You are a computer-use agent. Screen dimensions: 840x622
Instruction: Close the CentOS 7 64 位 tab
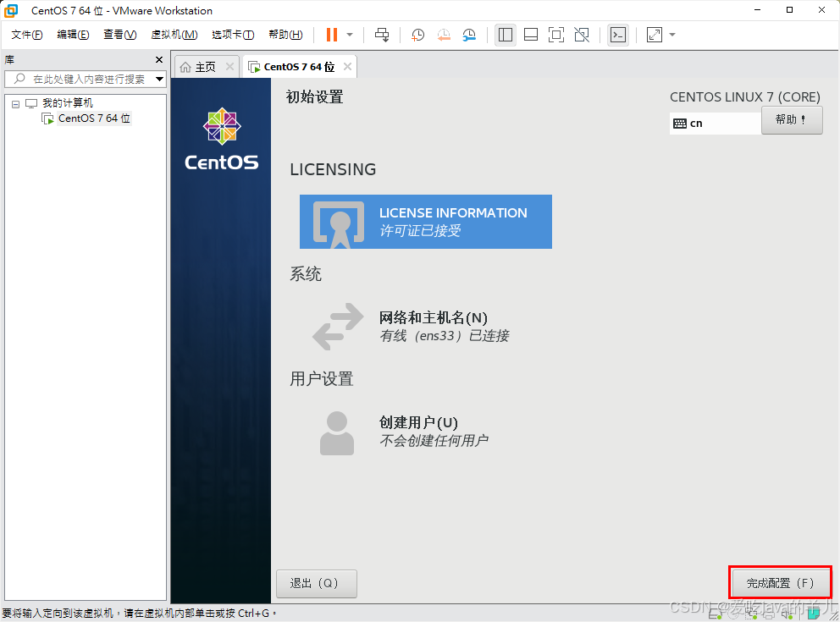[x=347, y=66]
